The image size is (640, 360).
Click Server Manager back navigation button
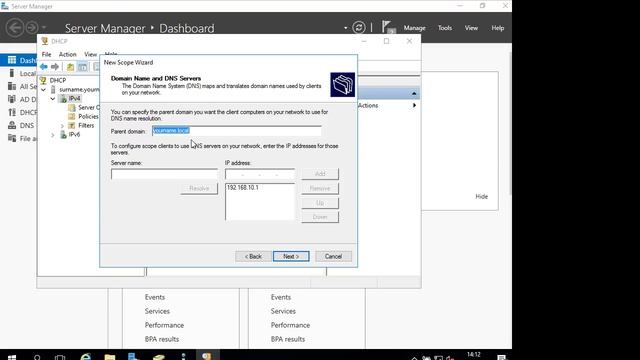click(15, 28)
